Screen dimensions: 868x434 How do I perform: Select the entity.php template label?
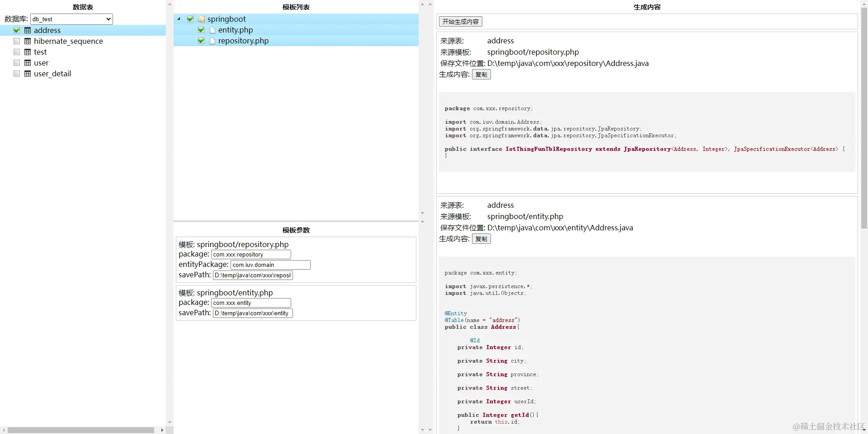(236, 30)
